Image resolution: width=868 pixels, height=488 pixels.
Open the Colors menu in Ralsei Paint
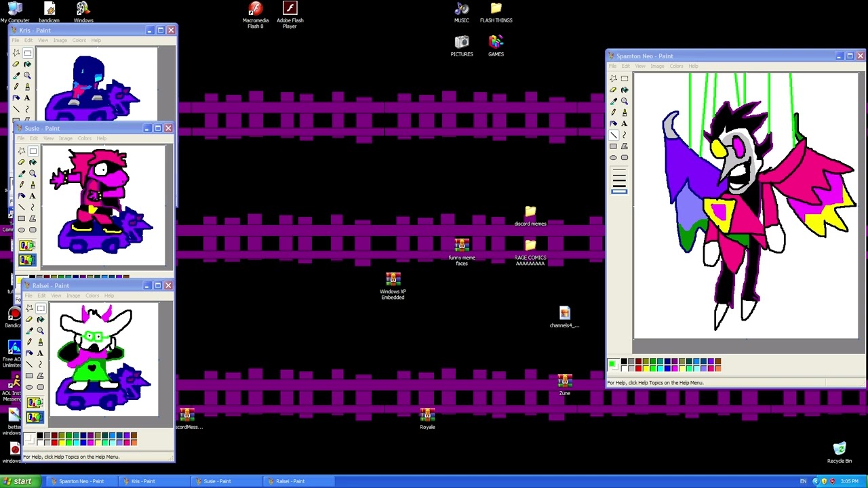point(92,296)
